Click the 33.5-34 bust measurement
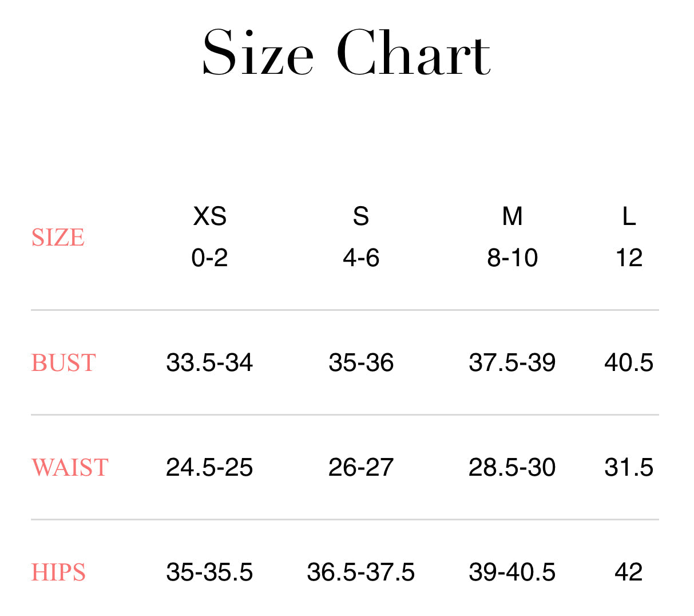Screen dimensions: 694x616 209,363
